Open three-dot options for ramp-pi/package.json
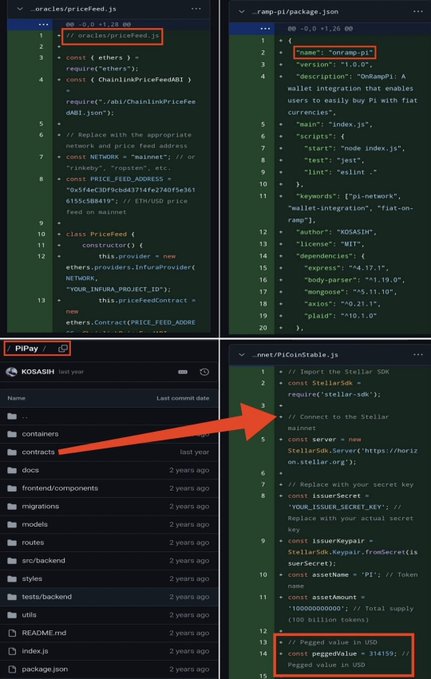431x679 pixels. (418, 12)
